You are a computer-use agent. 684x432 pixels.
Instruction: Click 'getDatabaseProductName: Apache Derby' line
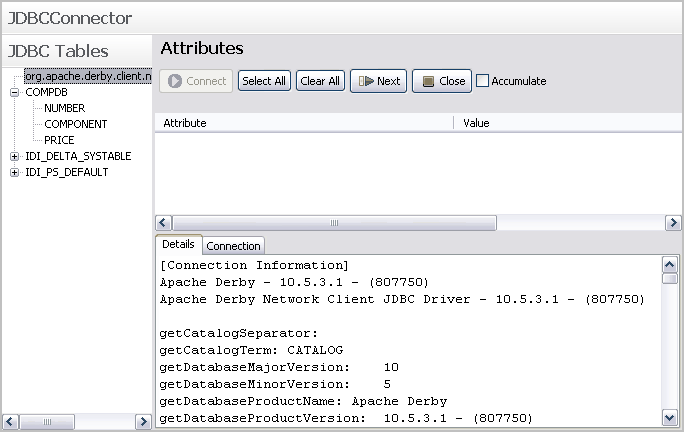pyautogui.click(x=304, y=401)
